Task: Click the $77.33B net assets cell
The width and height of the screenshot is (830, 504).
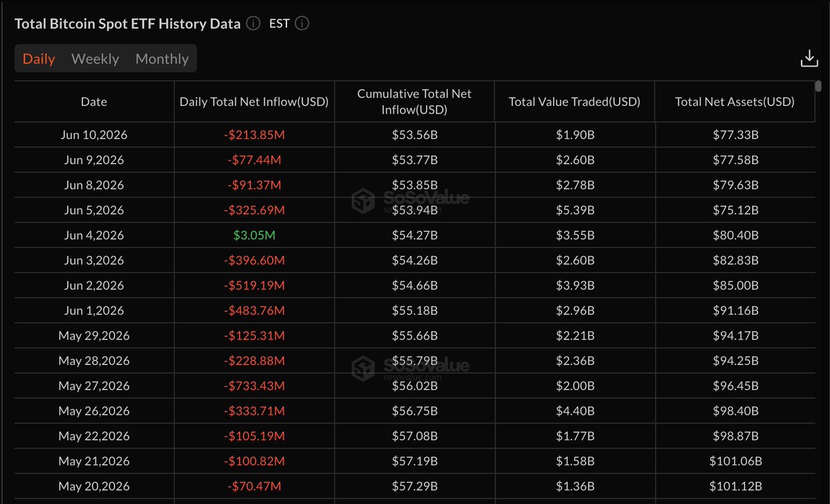Action: pos(735,135)
